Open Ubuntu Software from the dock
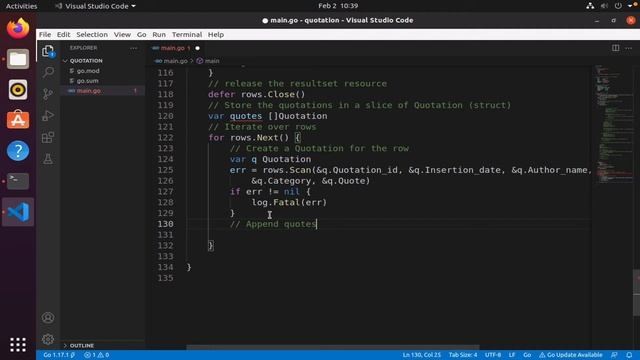This screenshot has width=640, height=360. click(18, 120)
